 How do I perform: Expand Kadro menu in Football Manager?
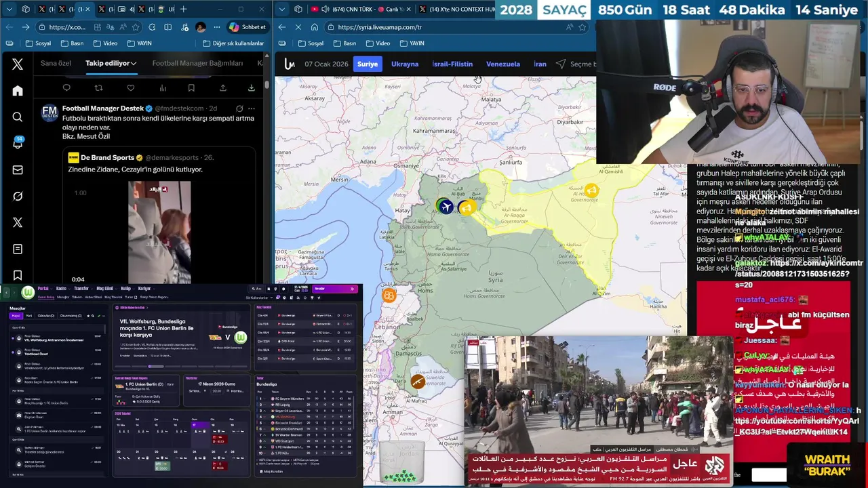[x=62, y=289]
